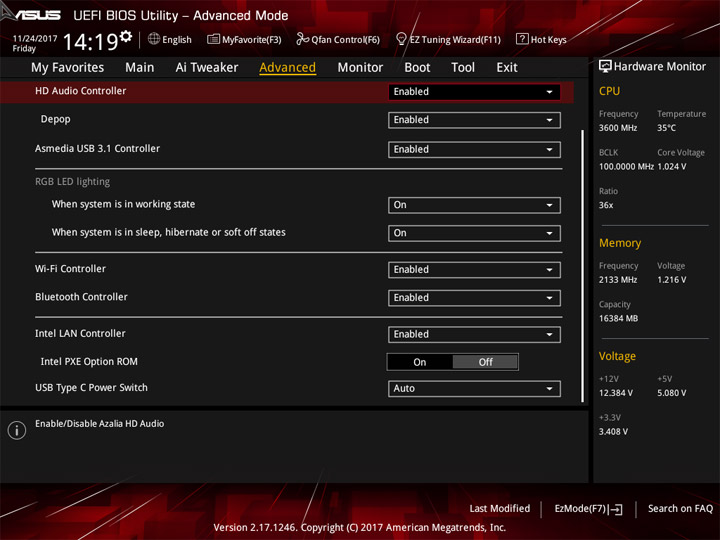This screenshot has height=540, width=720.
Task: Select the Depop row label
Action: [x=56, y=119]
